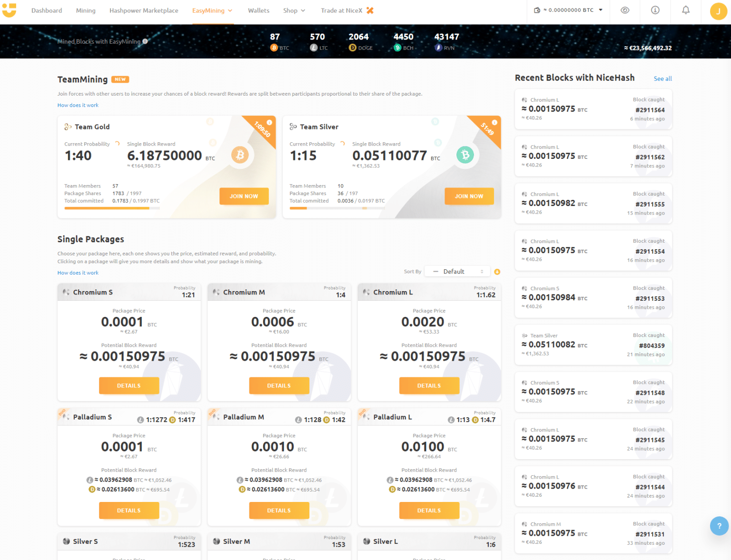Open the Sort By Default dropdown

457,271
